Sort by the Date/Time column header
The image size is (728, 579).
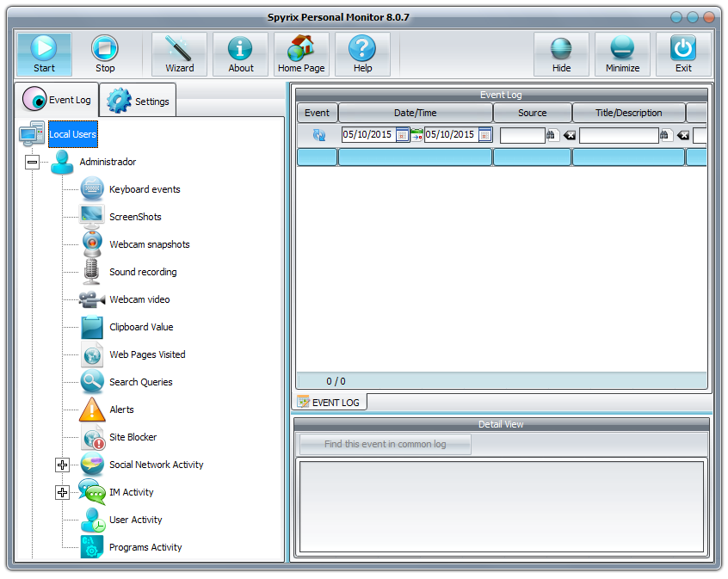[415, 113]
